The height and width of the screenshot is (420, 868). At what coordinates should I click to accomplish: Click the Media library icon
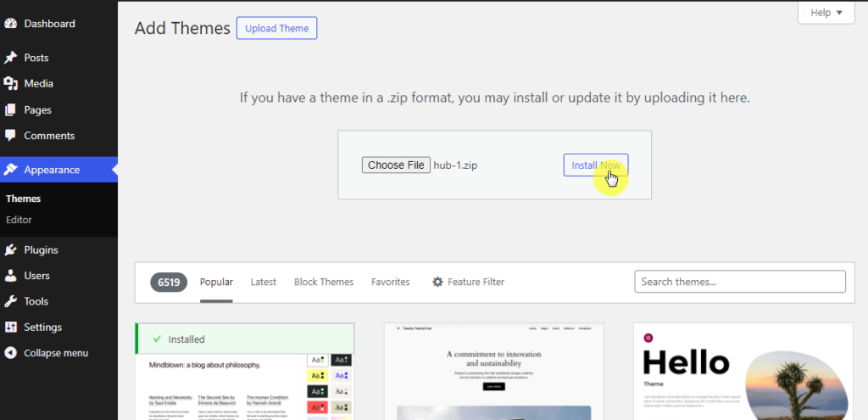10,84
